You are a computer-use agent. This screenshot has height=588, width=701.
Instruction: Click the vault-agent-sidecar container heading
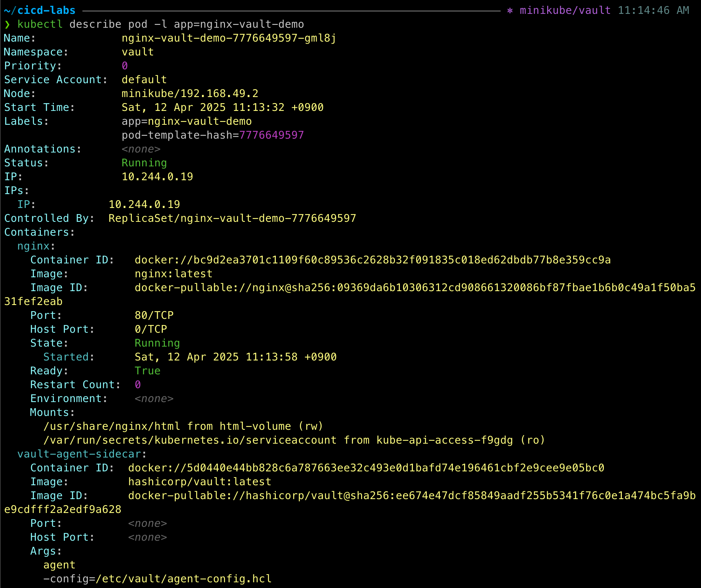[82, 454]
